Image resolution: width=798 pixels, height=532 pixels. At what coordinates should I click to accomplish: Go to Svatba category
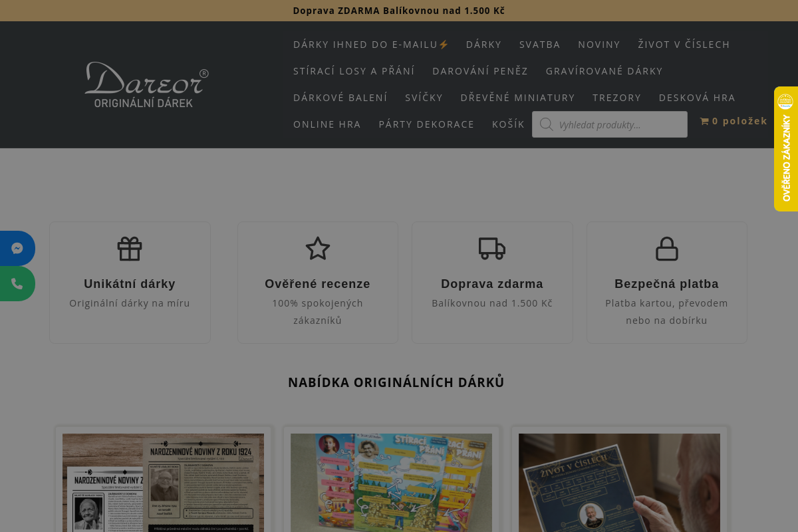(540, 45)
